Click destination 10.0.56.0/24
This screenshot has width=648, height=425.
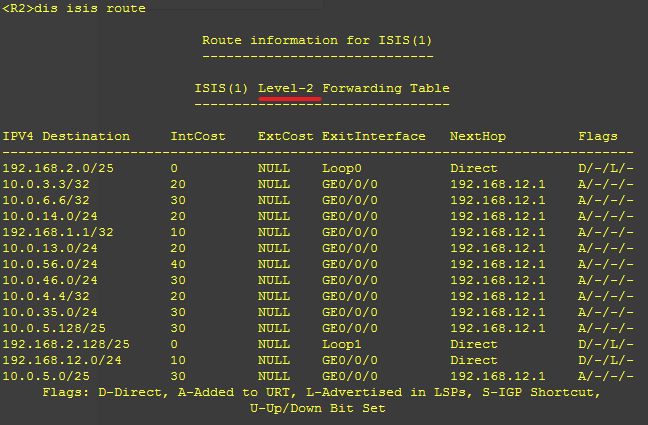[x=50, y=264]
